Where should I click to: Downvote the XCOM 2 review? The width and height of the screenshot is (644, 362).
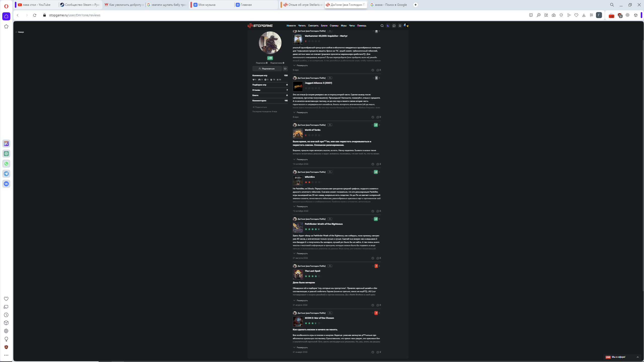(x=373, y=313)
